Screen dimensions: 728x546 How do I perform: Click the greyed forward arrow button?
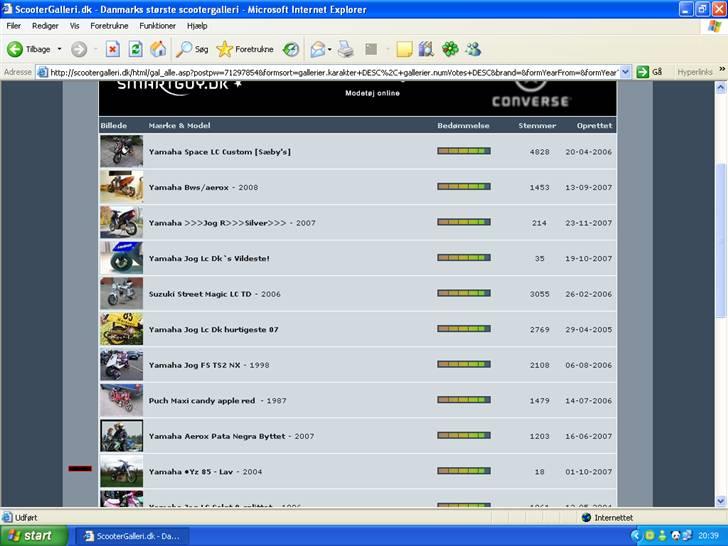tap(79, 49)
